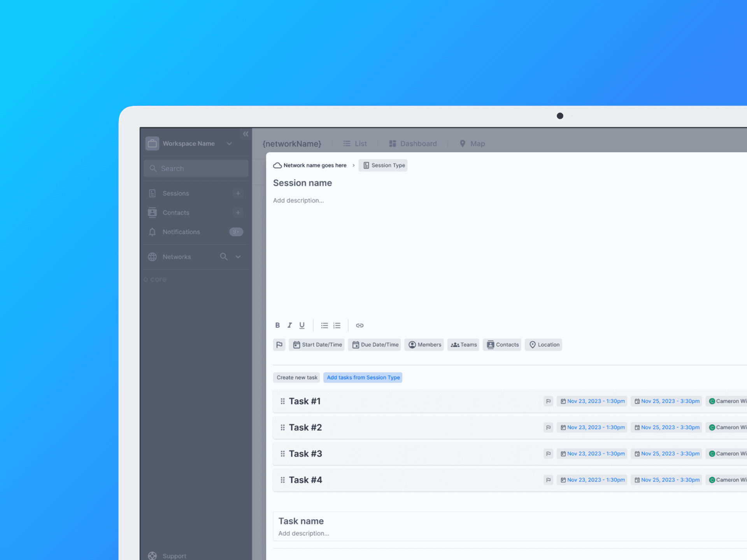This screenshot has height=560, width=747.
Task: Insert a bulleted list
Action: tap(324, 325)
